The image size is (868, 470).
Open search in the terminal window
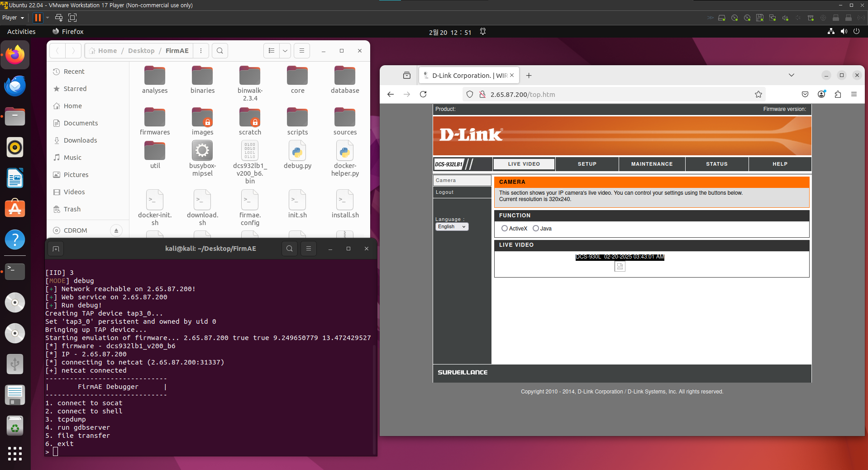[290, 249]
